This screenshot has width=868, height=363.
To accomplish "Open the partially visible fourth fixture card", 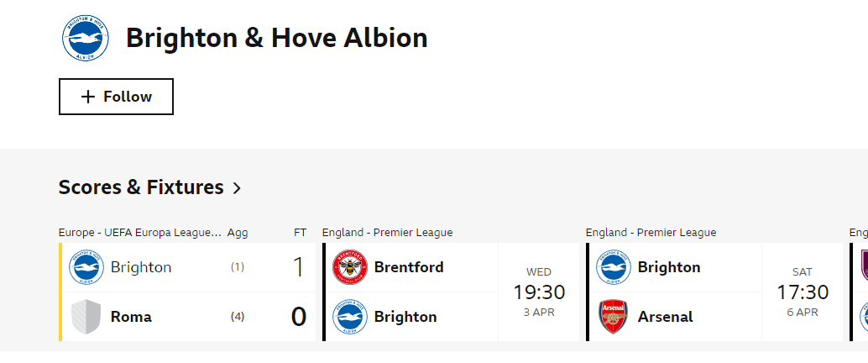I will point(859,292).
